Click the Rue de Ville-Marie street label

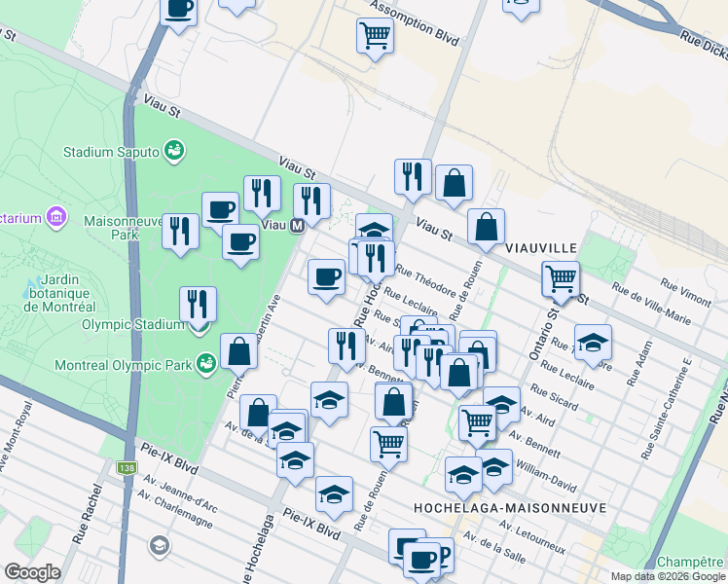[x=651, y=304]
